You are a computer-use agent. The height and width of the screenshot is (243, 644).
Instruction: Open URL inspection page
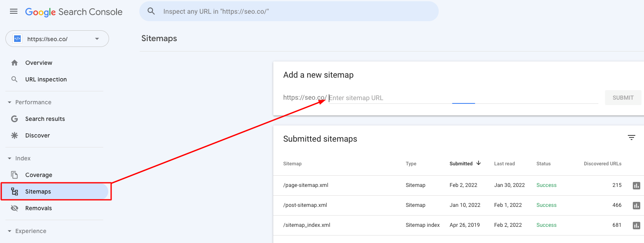point(46,79)
